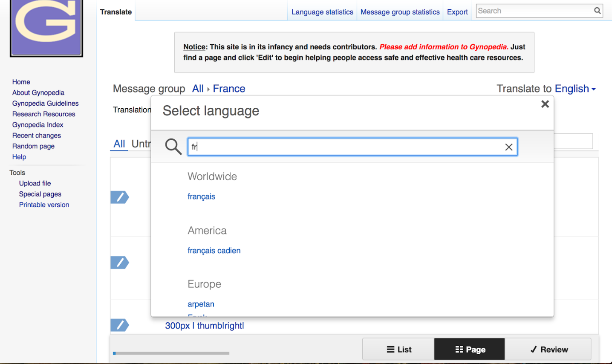
Task: Choose français from the language list
Action: coord(201,196)
